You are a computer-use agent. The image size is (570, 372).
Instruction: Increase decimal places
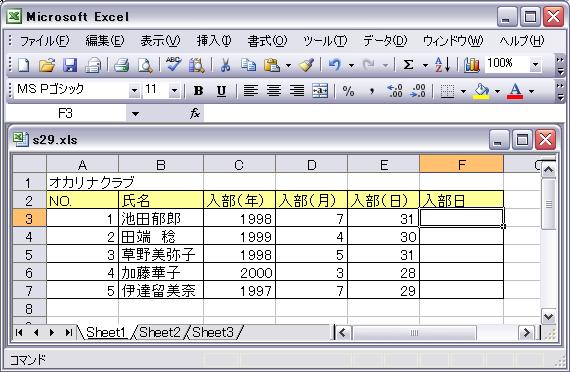coord(394,91)
